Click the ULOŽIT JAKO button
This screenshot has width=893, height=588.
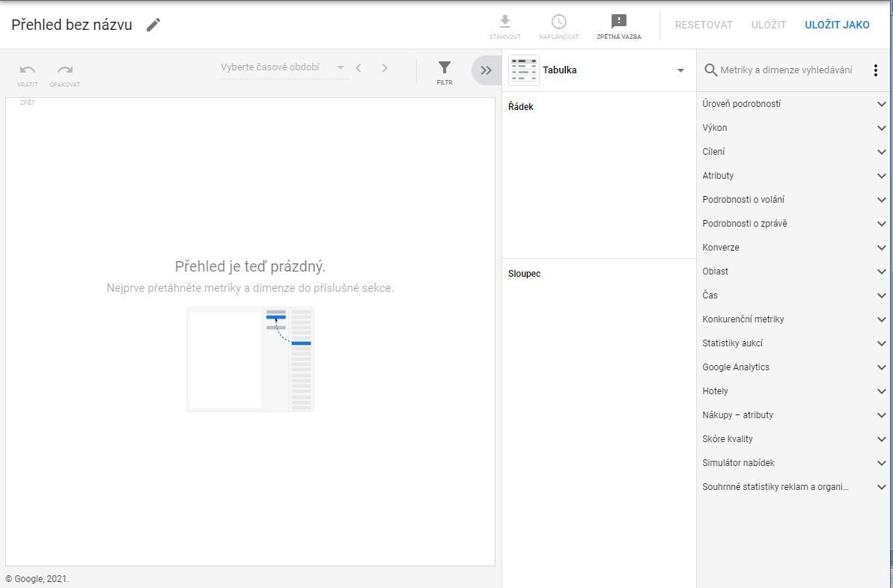[837, 25]
